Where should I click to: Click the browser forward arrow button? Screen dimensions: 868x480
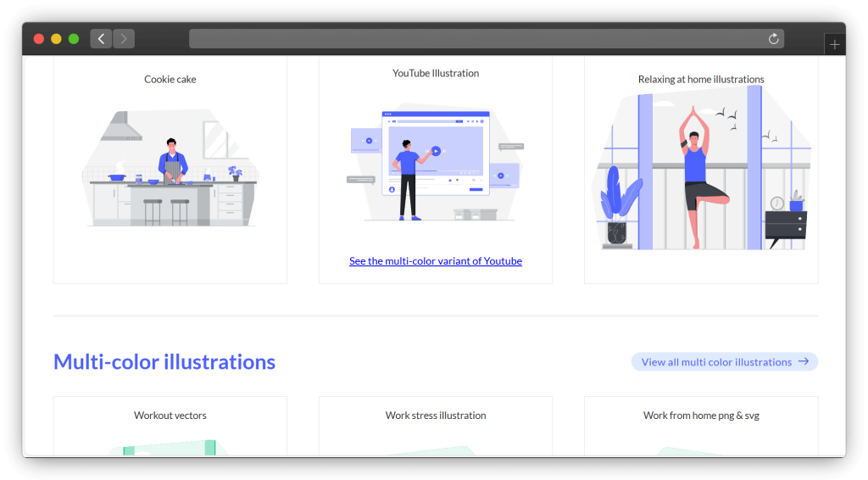(x=124, y=39)
